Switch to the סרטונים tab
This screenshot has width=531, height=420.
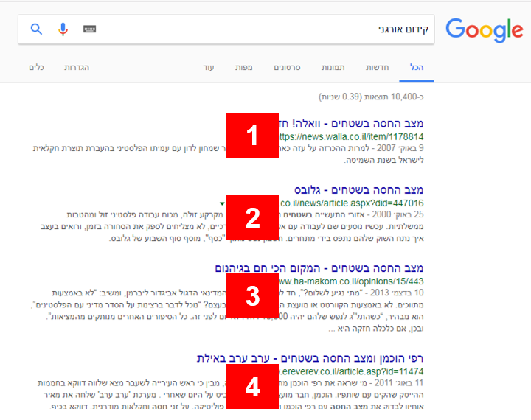pos(287,67)
